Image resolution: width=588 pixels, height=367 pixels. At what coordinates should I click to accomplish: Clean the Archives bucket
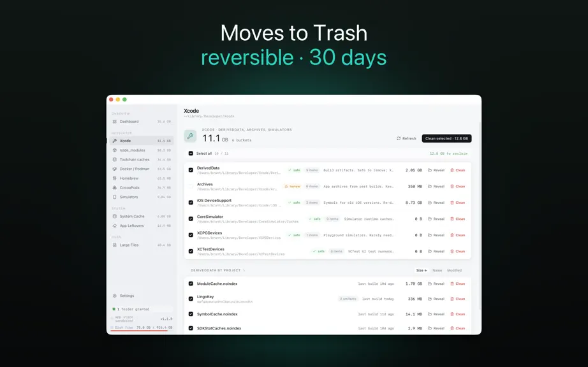point(457,187)
